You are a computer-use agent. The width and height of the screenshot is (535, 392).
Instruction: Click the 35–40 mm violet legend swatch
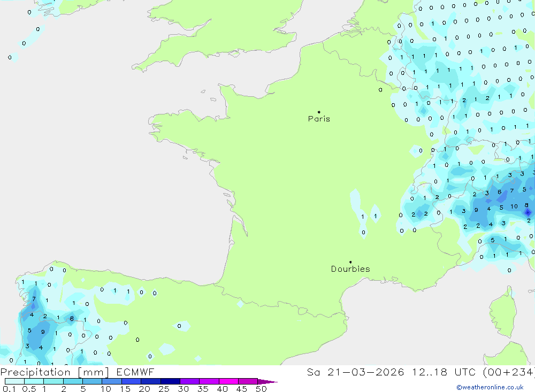click(209, 381)
